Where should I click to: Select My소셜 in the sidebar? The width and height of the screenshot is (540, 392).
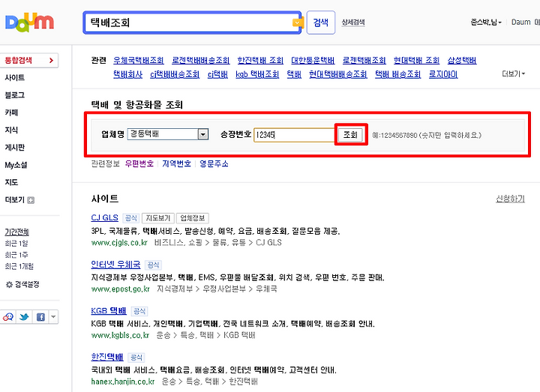(x=16, y=165)
